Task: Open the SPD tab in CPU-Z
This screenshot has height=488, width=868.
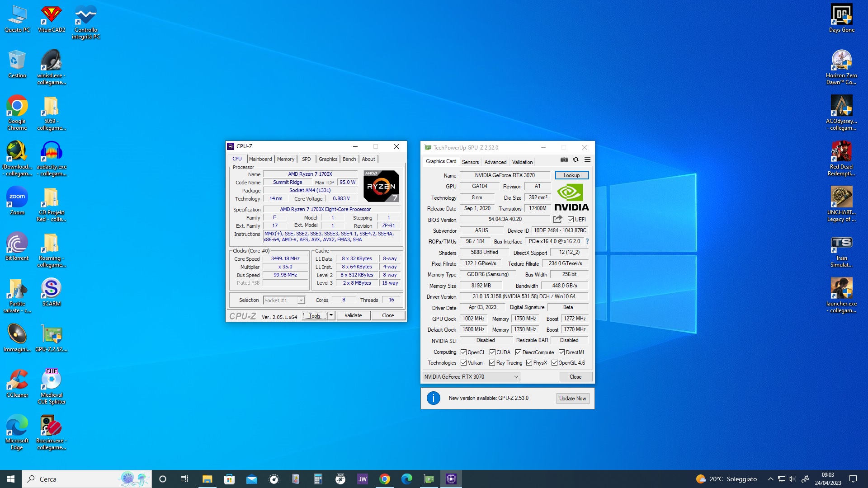Action: [306, 159]
